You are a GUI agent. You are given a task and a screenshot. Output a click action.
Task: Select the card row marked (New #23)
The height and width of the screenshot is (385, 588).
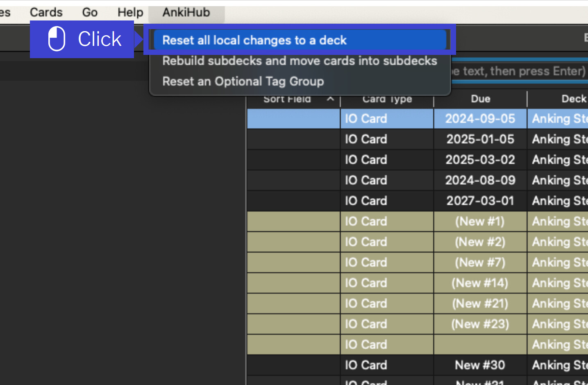[x=480, y=324]
